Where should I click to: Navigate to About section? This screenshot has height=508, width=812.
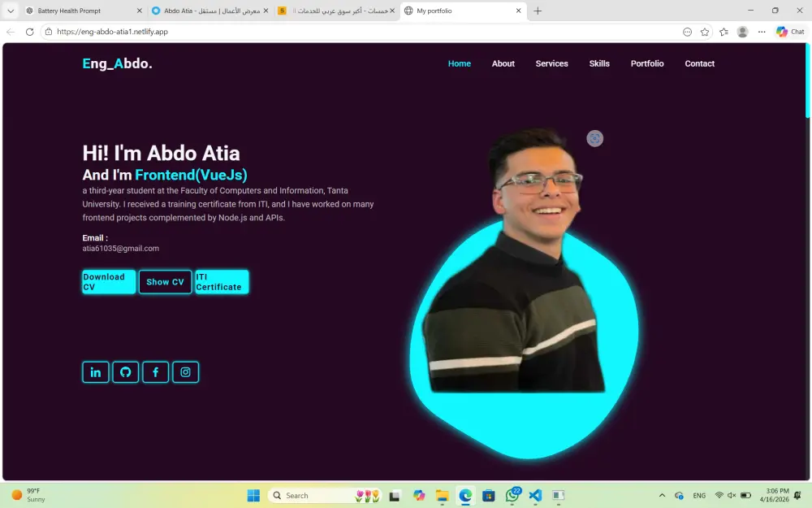pyautogui.click(x=503, y=63)
